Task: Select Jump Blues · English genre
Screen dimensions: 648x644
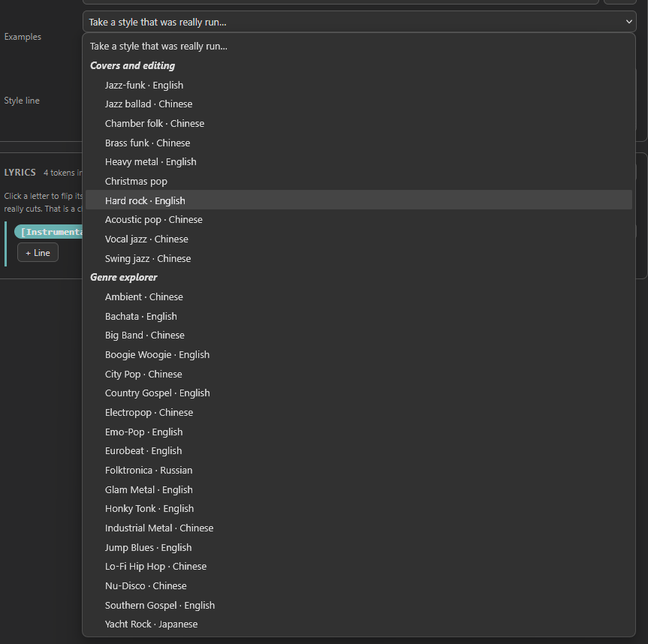Action: [x=359, y=548]
